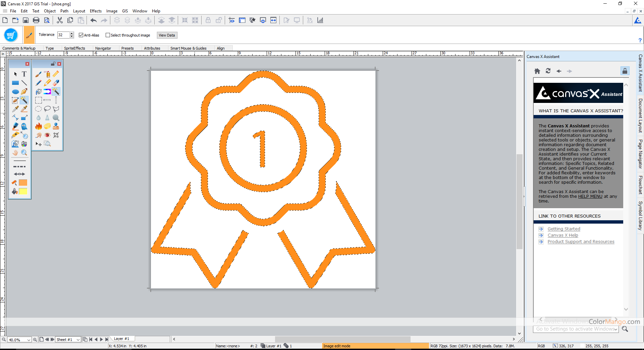Toggle the Canvas X Assistant lock icon
The width and height of the screenshot is (644, 350).
point(625,71)
